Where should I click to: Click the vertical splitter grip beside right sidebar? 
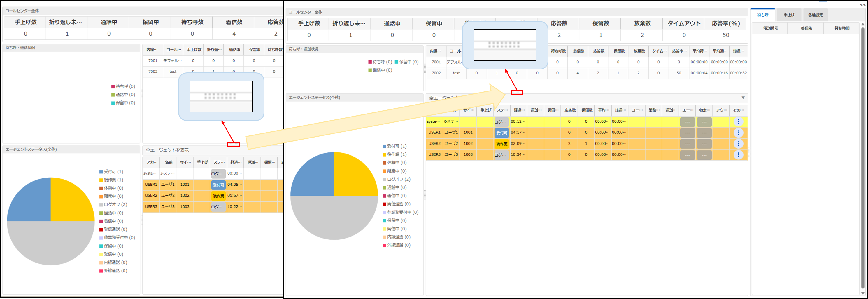tap(749, 152)
